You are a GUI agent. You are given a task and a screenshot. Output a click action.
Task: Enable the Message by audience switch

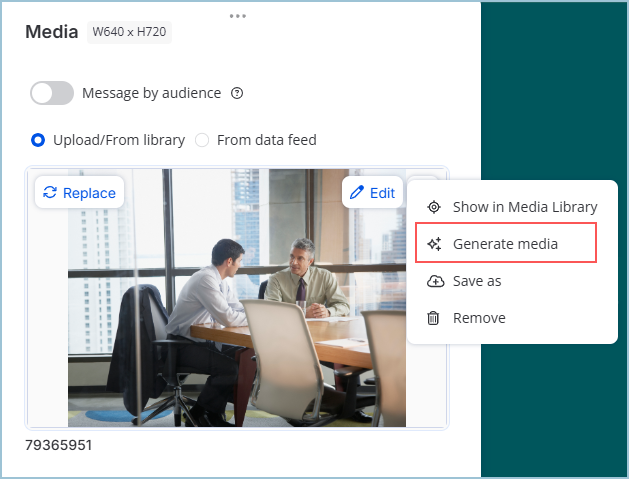tap(52, 93)
